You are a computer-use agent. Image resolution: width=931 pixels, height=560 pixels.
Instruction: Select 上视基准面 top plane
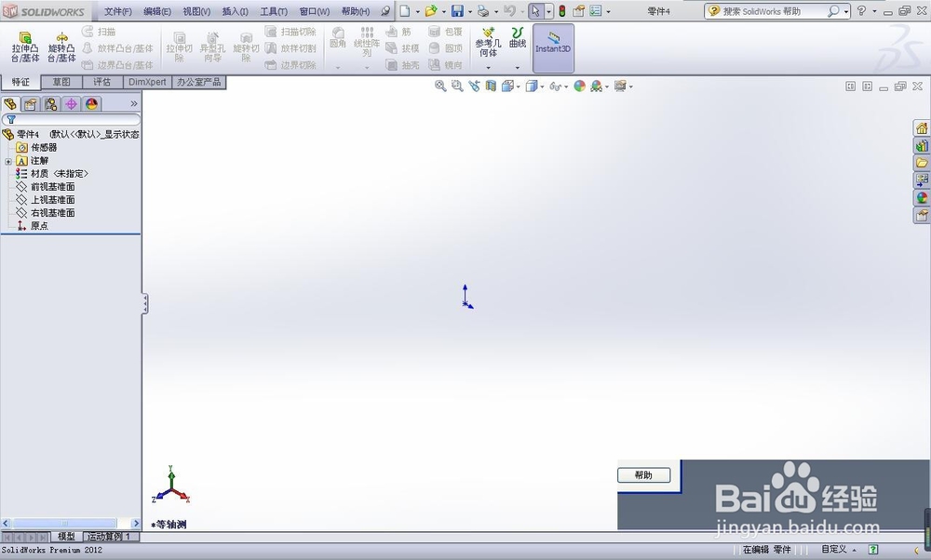coord(46,199)
